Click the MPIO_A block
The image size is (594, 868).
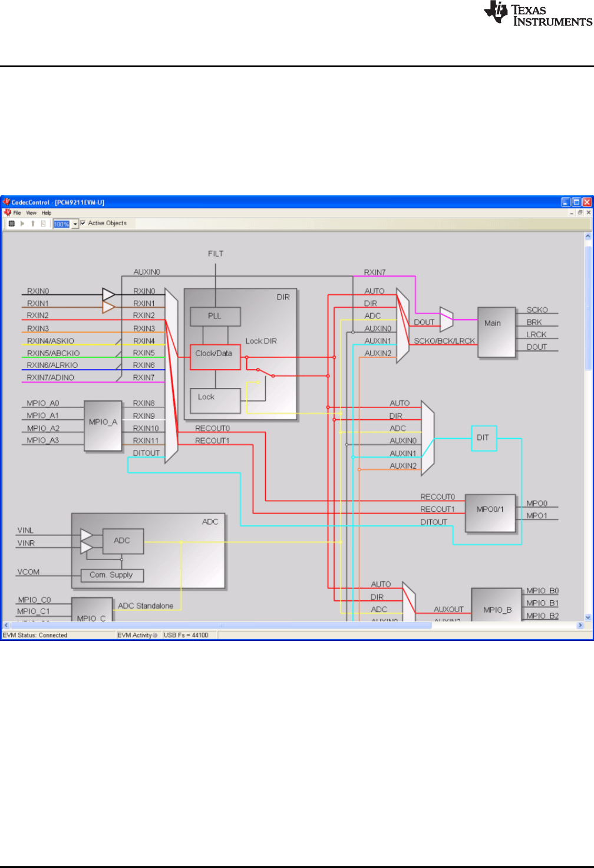coord(103,426)
